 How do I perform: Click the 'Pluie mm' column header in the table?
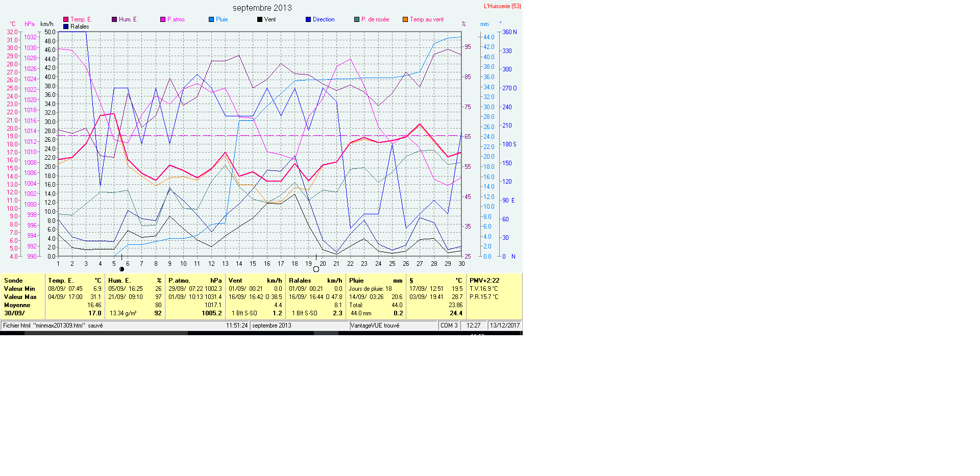tap(376, 281)
